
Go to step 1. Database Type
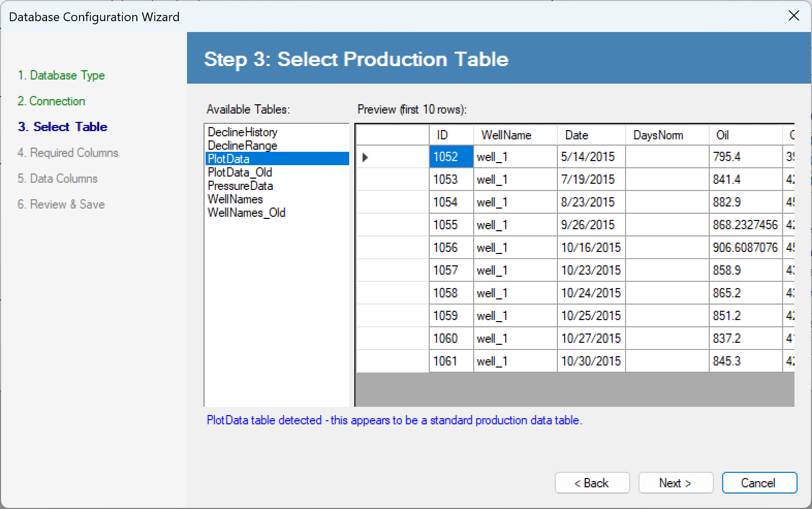coord(61,75)
